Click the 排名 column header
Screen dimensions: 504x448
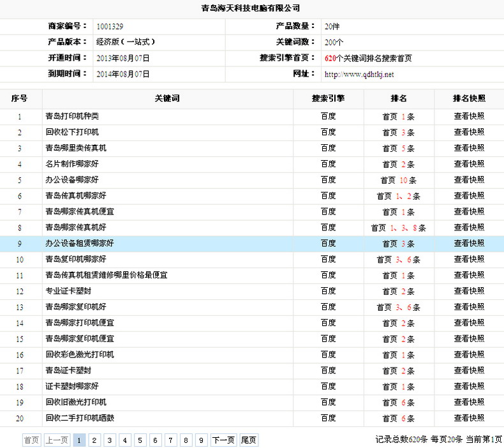coord(399,98)
